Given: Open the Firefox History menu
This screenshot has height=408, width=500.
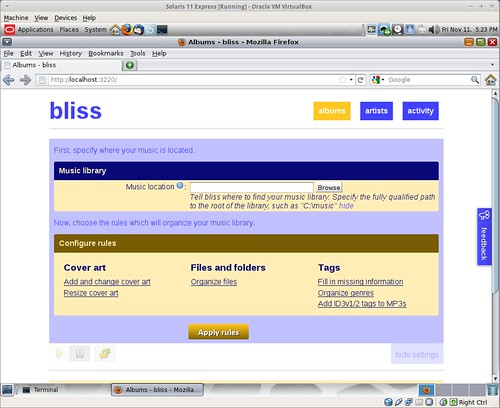Looking at the screenshot, I should [71, 53].
